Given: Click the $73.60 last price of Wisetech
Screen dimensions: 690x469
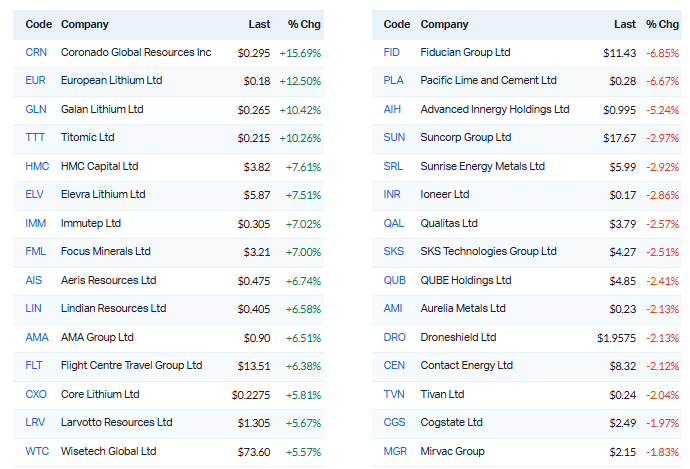Looking at the screenshot, I should [x=254, y=452].
